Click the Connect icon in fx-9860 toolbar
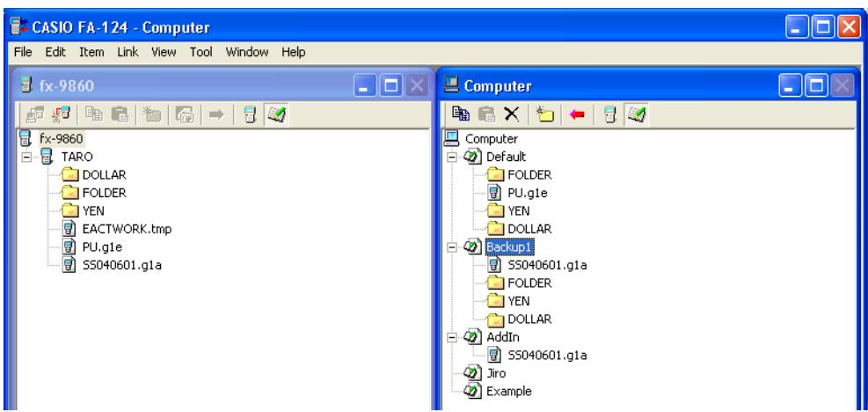868x412 pixels. pos(34,114)
